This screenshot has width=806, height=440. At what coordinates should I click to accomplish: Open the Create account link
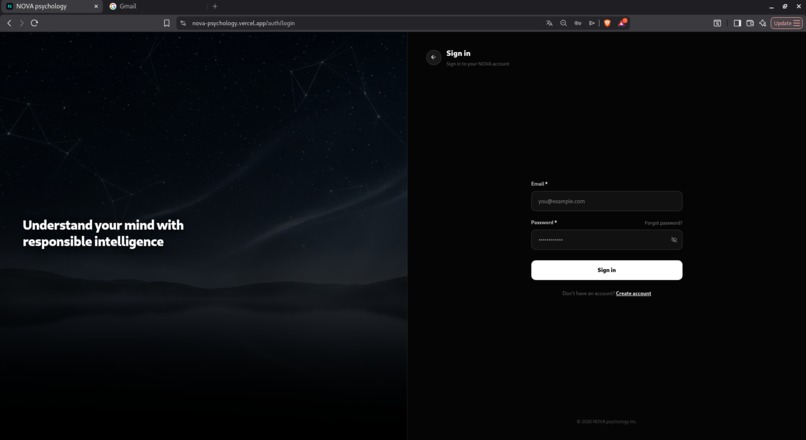tap(633, 294)
